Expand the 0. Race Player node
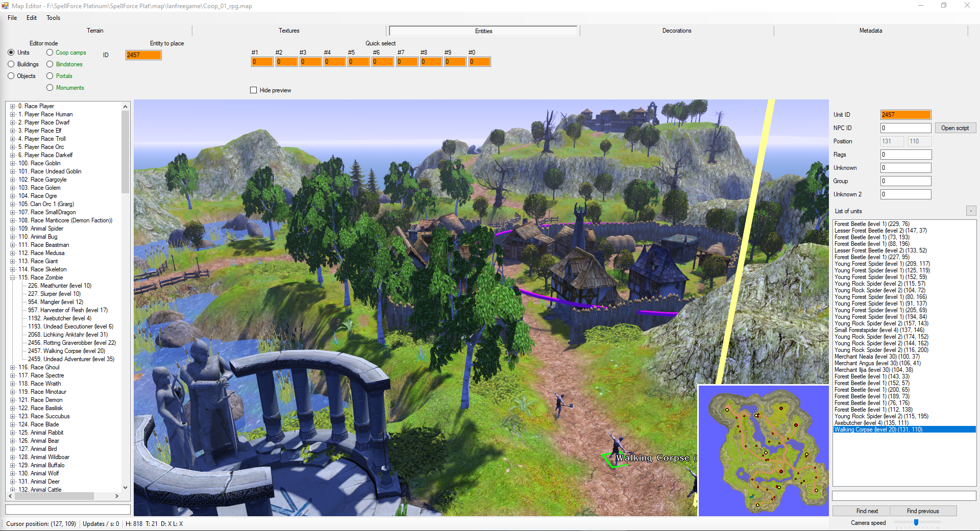Viewport: 980px width, 531px height. pyautogui.click(x=13, y=106)
